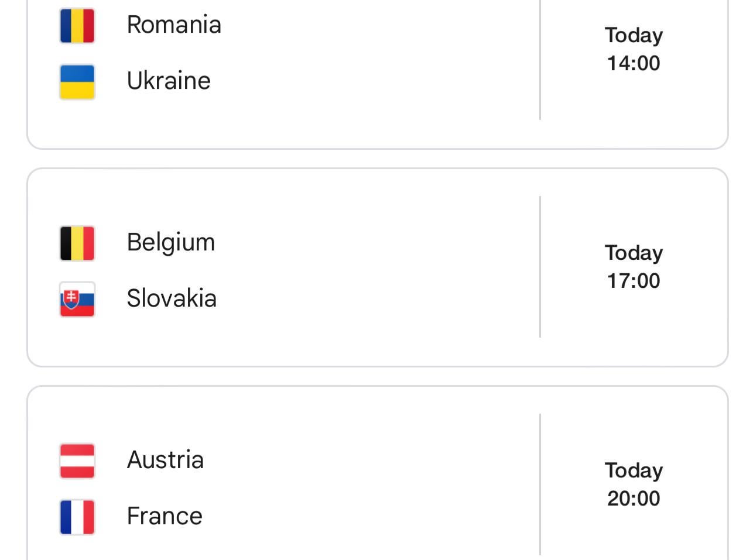
Task: Click the Romania flag icon
Action: coord(77,25)
